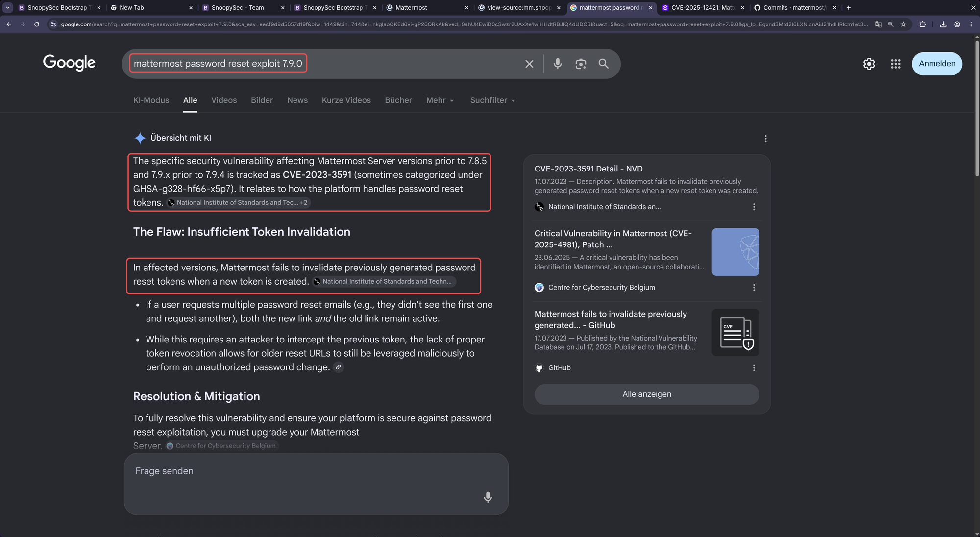Screen dimensions: 980x537
Task: Open Mattermost fails to invalidate GitHub link
Action: 611,319
